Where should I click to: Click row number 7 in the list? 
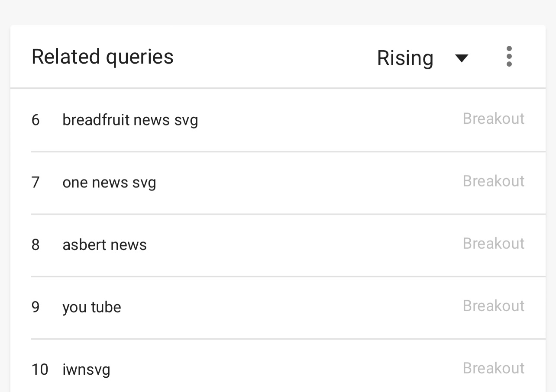[36, 183]
